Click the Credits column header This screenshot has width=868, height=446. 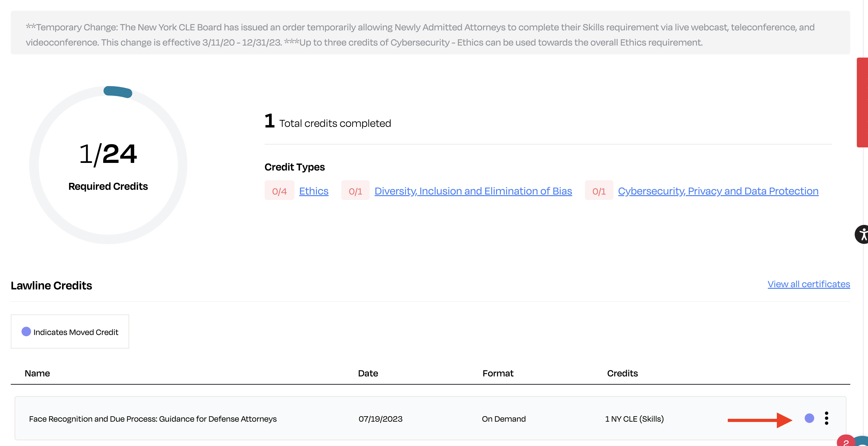pyautogui.click(x=622, y=373)
